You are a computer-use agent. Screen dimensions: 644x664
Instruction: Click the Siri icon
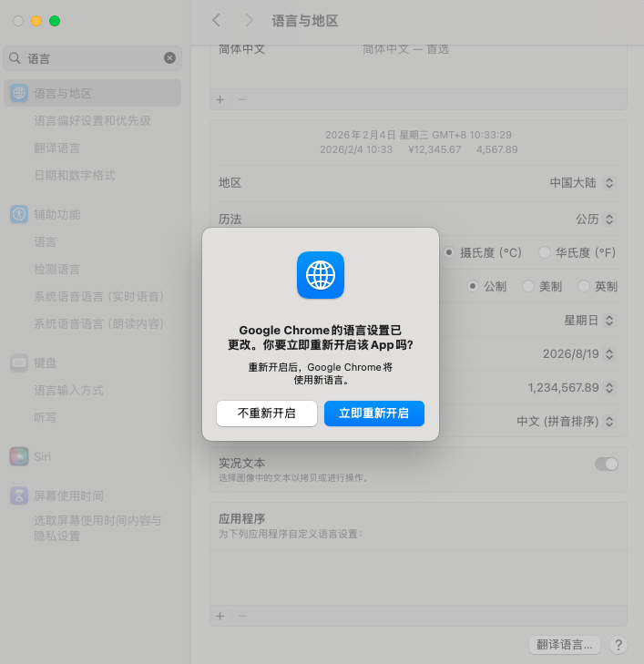click(x=19, y=456)
